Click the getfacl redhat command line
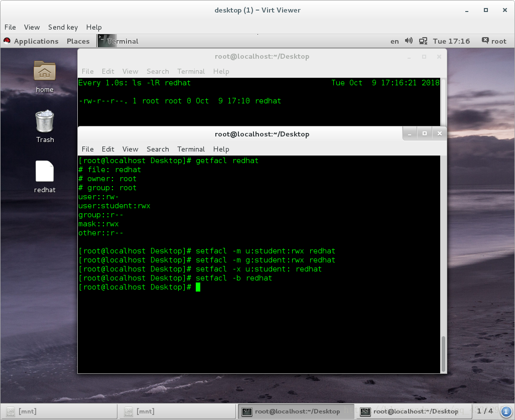This screenshot has height=420, width=515. (x=168, y=161)
